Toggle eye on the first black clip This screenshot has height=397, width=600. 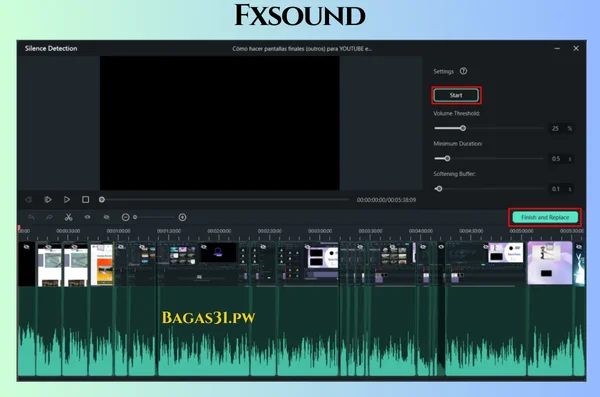pyautogui.click(x=26, y=247)
